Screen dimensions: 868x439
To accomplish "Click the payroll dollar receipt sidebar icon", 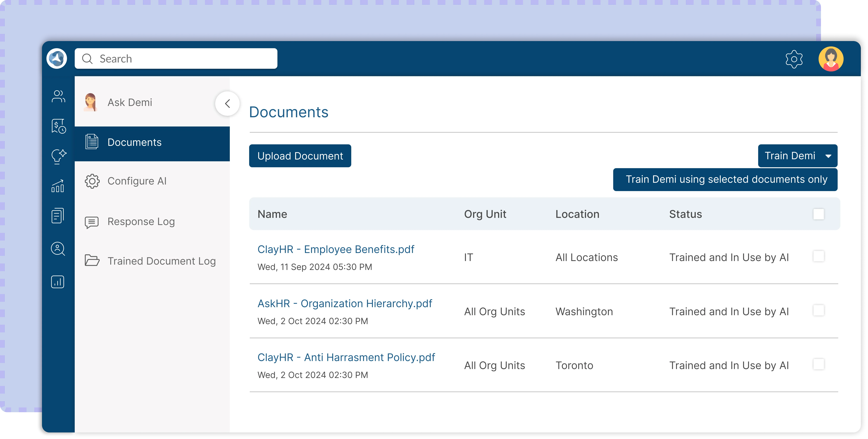I will pos(58,126).
